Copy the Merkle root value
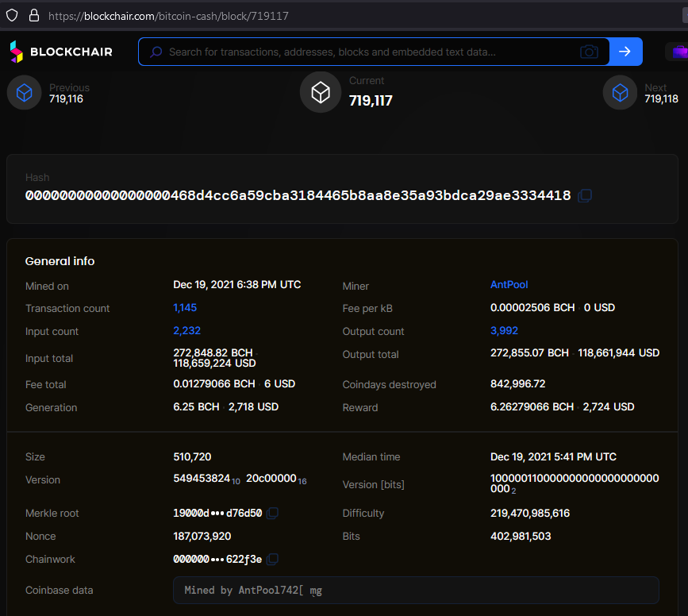688x616 pixels. pyautogui.click(x=272, y=513)
